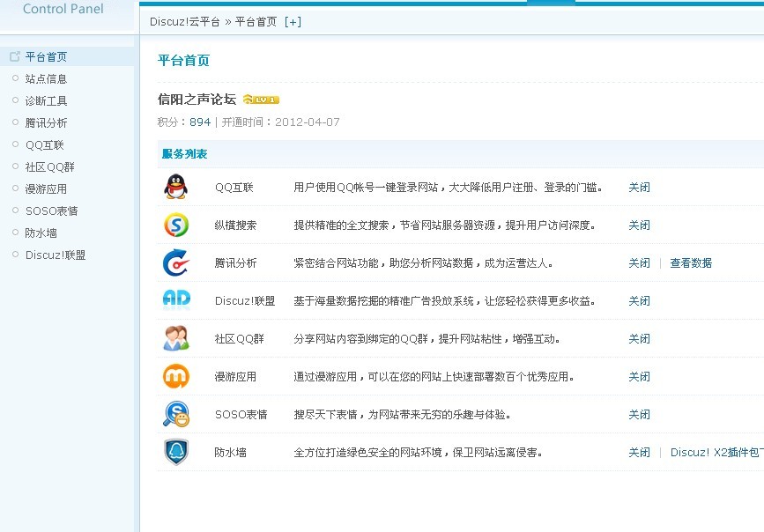Click the external-link icon beside 平台首页 in sidebar
Image resolution: width=764 pixels, height=532 pixels.
pos(15,56)
